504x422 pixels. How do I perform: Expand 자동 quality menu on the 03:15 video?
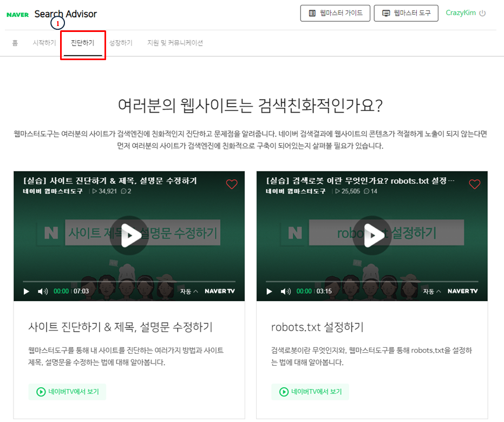coord(432,291)
